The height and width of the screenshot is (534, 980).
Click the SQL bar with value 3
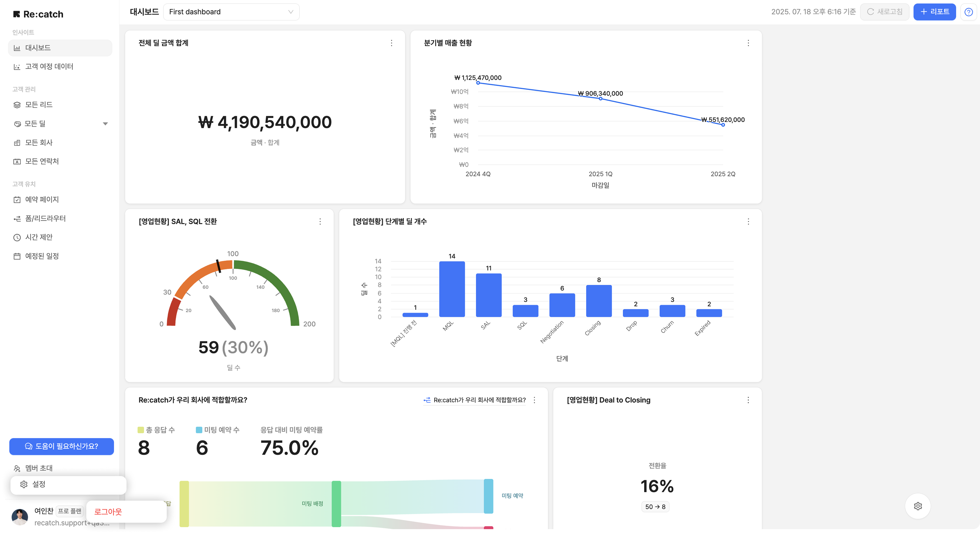coord(525,311)
